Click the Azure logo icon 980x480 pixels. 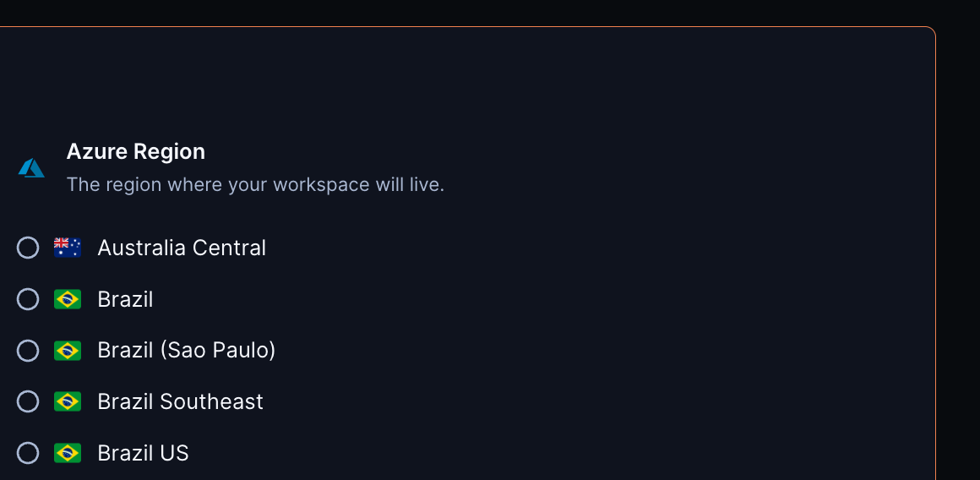(x=31, y=168)
